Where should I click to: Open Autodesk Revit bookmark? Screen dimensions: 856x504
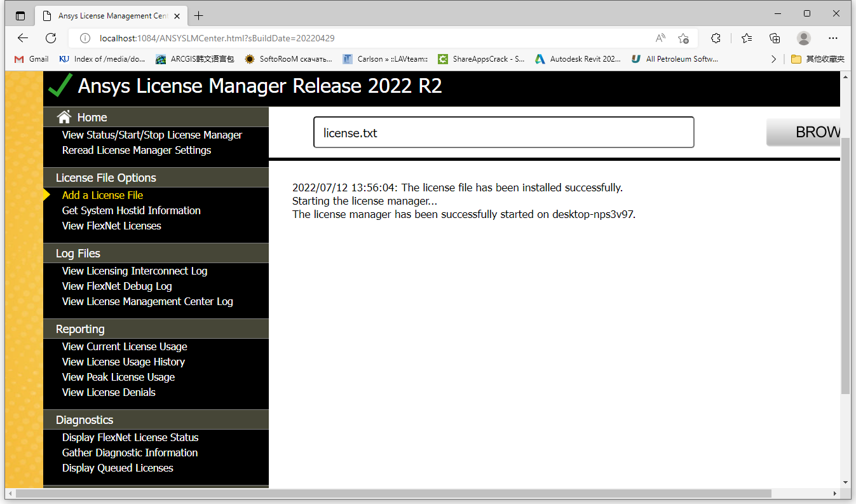(578, 59)
